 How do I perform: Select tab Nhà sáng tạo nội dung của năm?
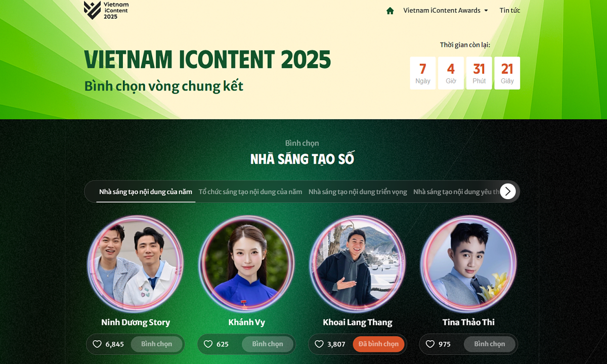tap(146, 192)
